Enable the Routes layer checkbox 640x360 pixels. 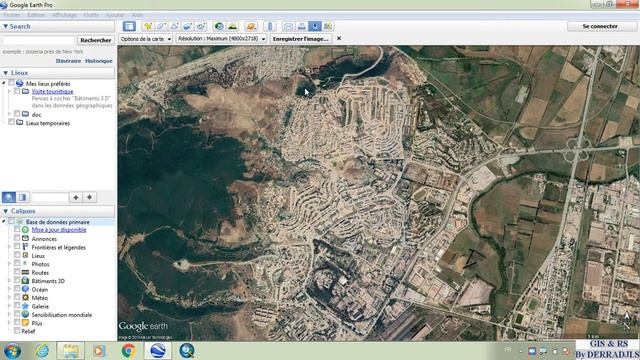[17, 272]
